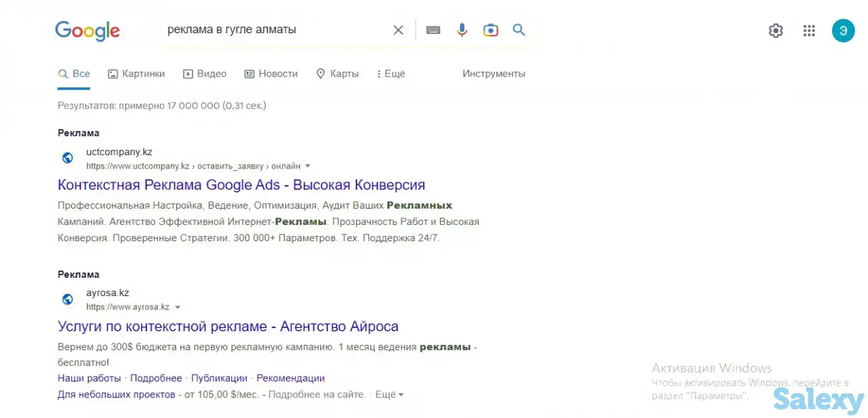Open Google Search settings gear
Screen dimensions: 868x418
tap(775, 30)
